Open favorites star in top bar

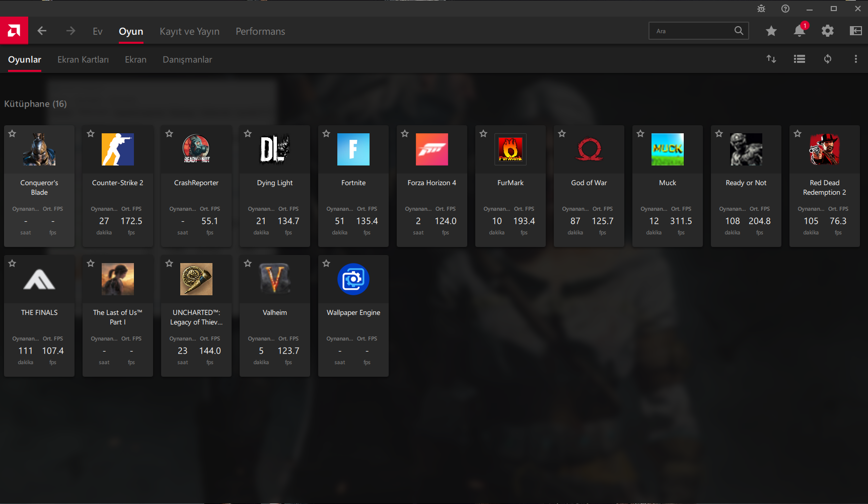[771, 31]
